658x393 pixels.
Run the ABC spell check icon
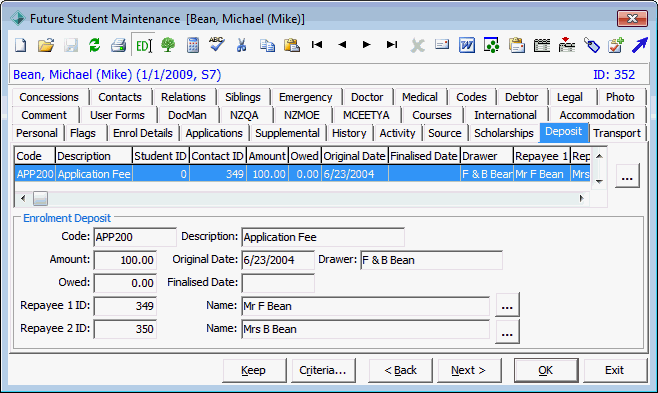(x=217, y=44)
